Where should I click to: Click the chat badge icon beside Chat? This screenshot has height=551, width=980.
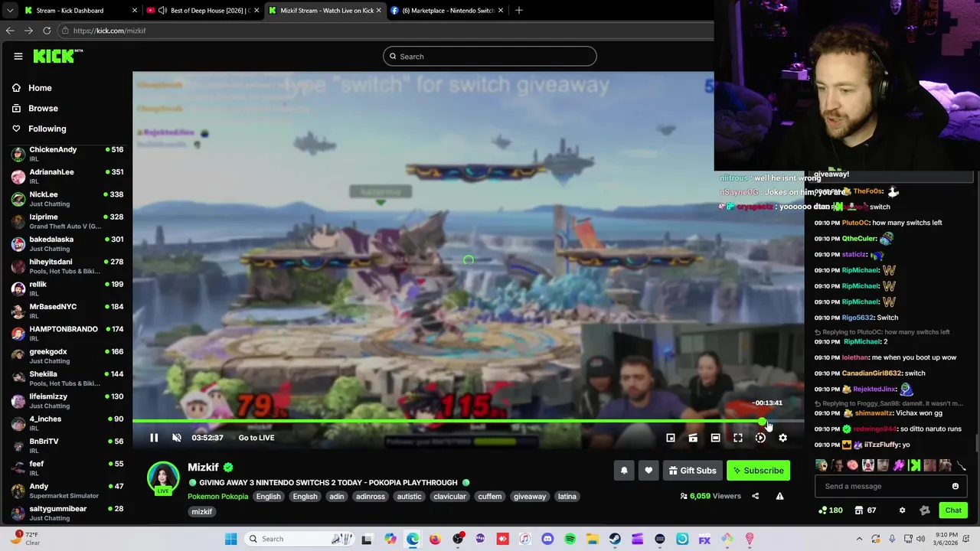tap(925, 510)
